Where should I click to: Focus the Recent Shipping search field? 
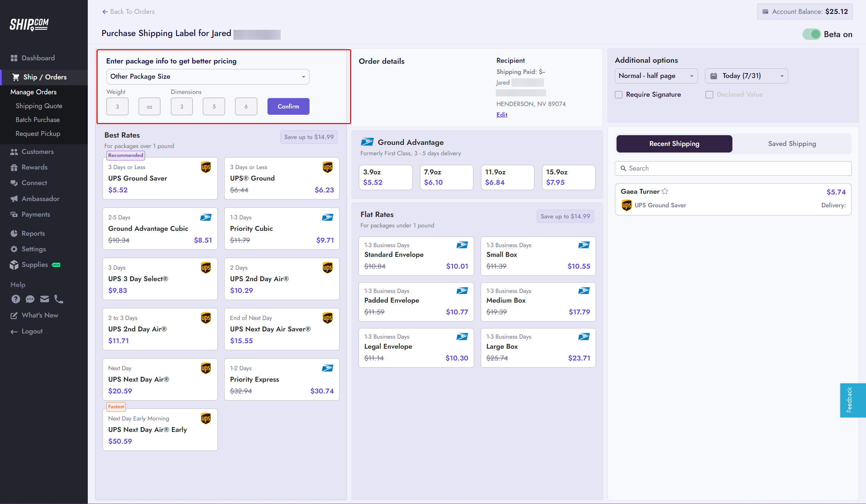733,168
